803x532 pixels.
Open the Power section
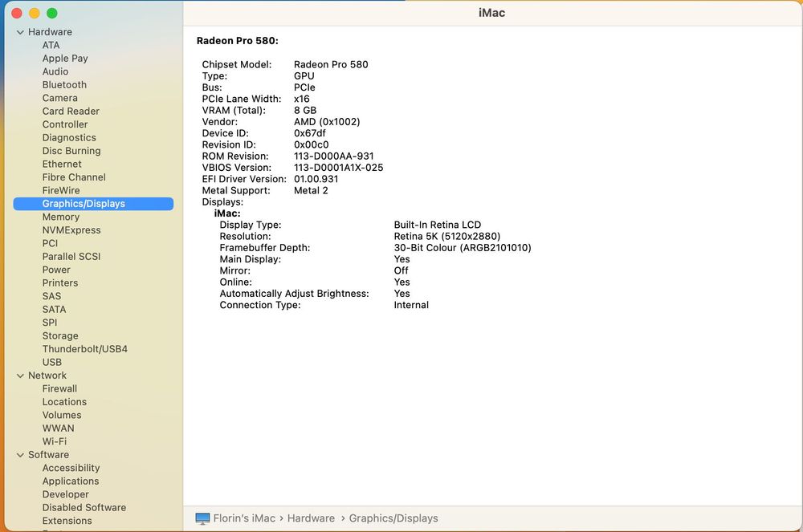[56, 270]
